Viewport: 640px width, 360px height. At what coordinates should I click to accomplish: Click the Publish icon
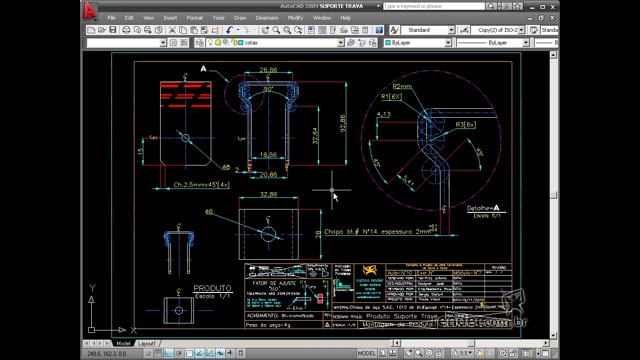tap(148, 30)
